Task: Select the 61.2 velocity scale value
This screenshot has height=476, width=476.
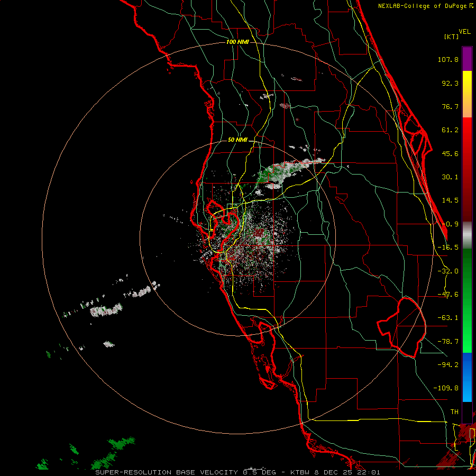Action: [450, 130]
